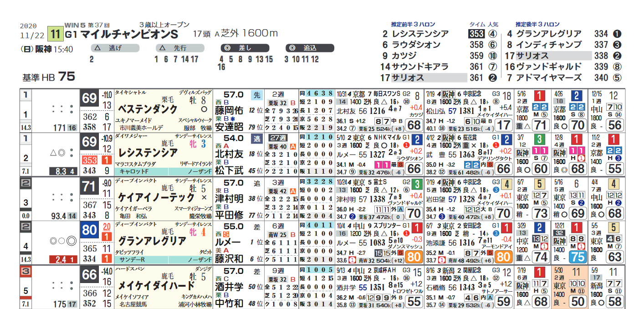The image size is (644, 309).
Task: Click the blue 2nd badge for 桜花賞
Action: [x=507, y=140]
